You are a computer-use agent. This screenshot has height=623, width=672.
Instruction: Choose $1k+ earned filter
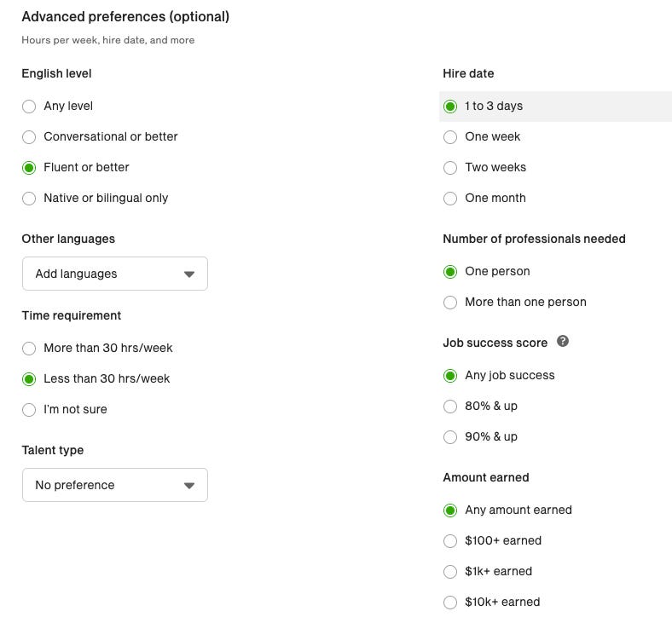pos(450,572)
